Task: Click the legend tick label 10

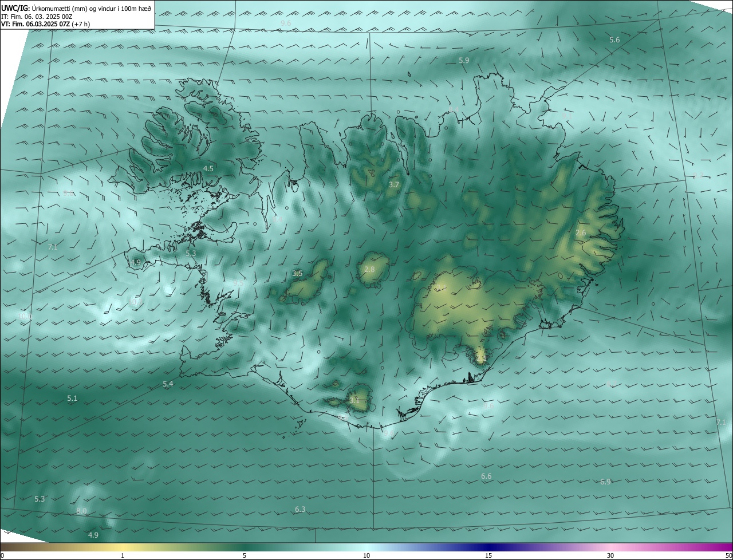Action: pos(366,555)
